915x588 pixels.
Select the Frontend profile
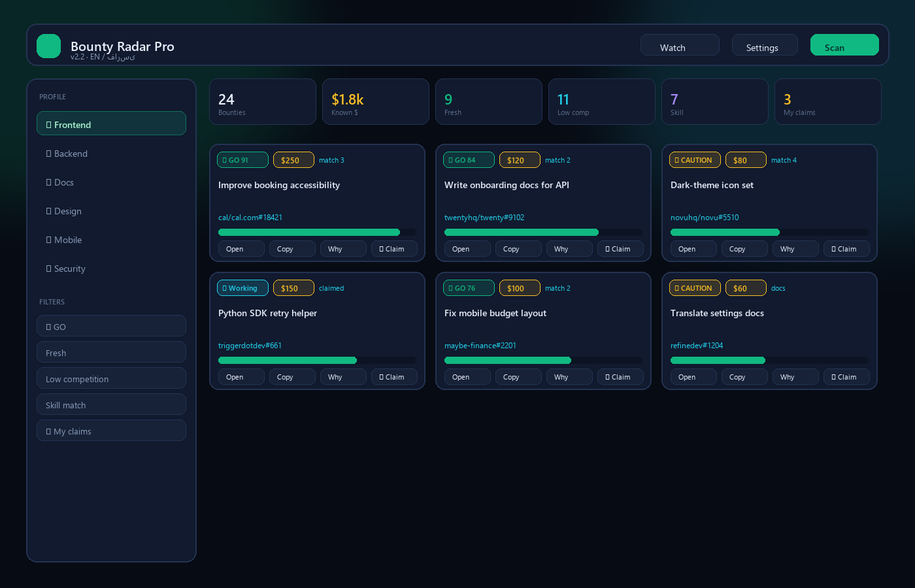[111, 123]
